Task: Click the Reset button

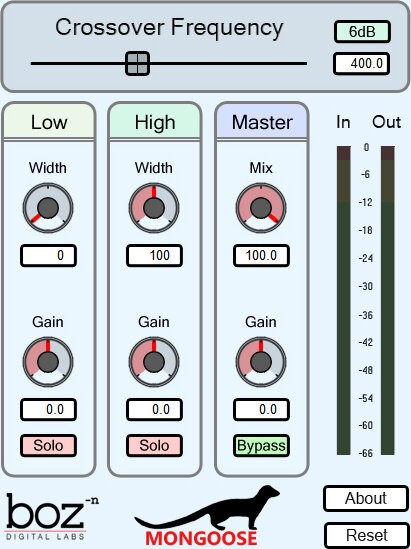Action: point(367,535)
